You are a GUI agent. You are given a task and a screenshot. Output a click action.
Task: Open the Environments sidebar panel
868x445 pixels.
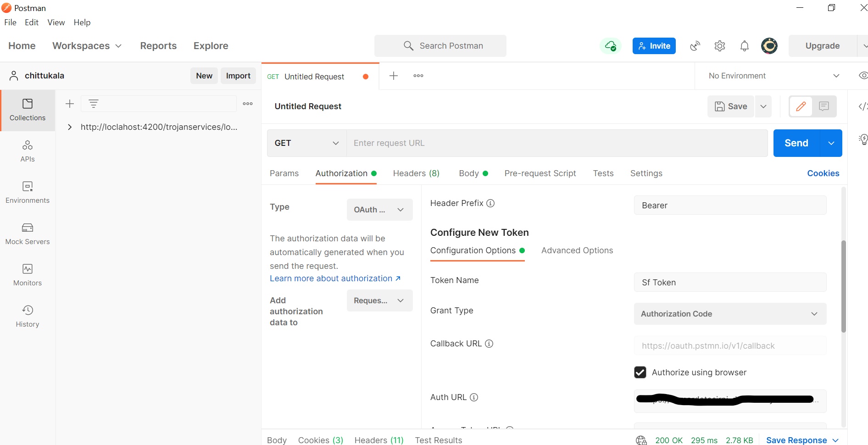tap(28, 193)
